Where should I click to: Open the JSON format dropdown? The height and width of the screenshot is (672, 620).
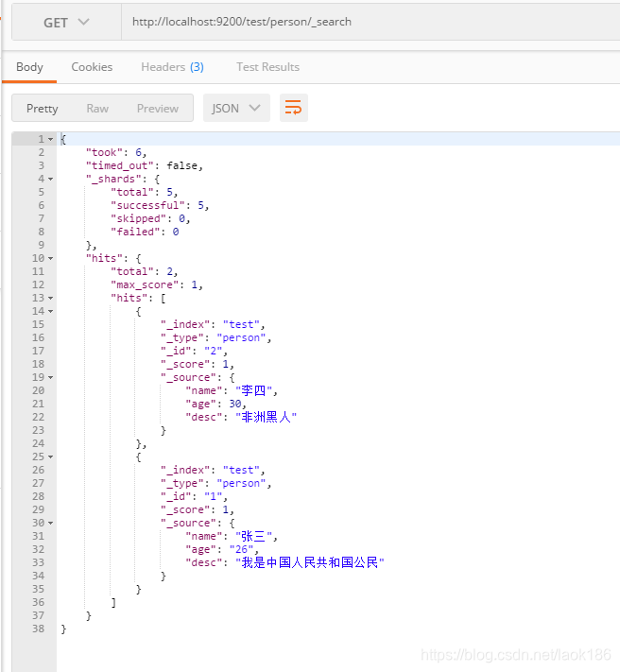pyautogui.click(x=236, y=108)
